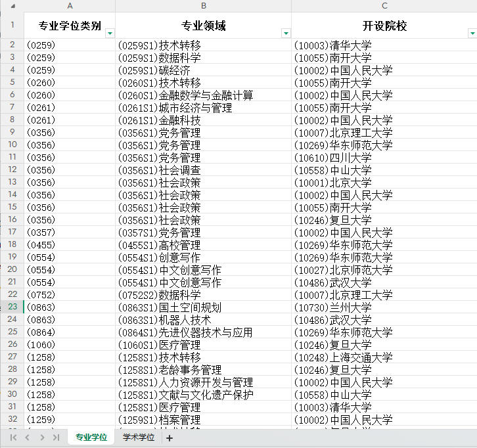Screen dimensions: 477x448
Task: Select cell (10001)北京大学
Action: pos(384,182)
